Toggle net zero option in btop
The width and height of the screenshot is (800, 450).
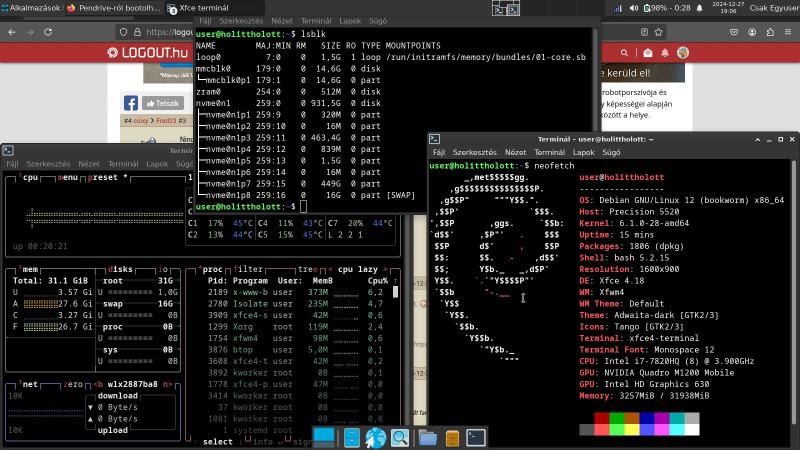72,384
